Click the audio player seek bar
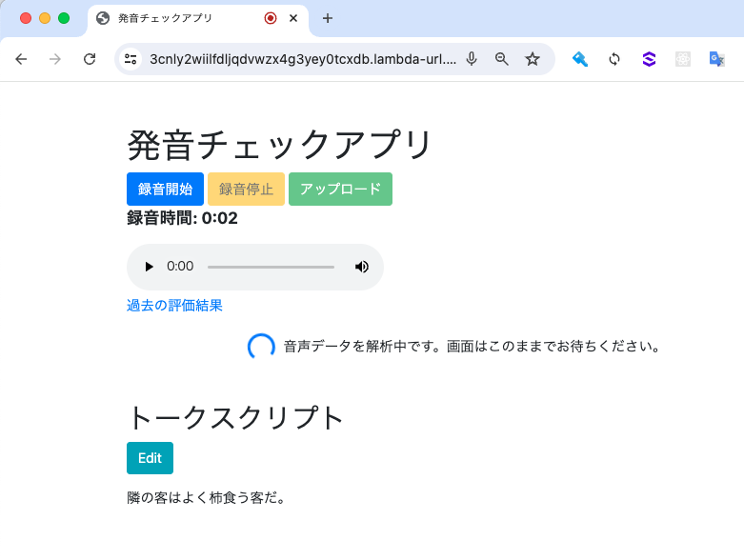This screenshot has width=744, height=560. (x=271, y=267)
